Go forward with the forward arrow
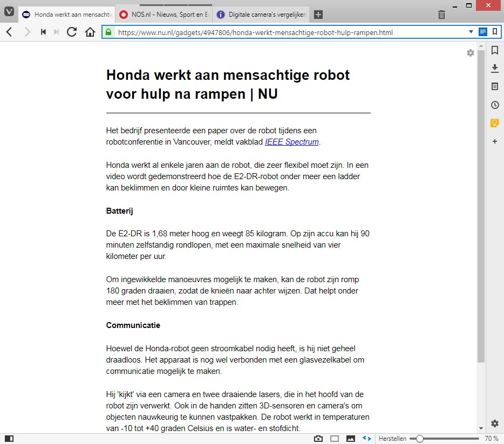Viewport: 504px width, 444px height. point(28,32)
